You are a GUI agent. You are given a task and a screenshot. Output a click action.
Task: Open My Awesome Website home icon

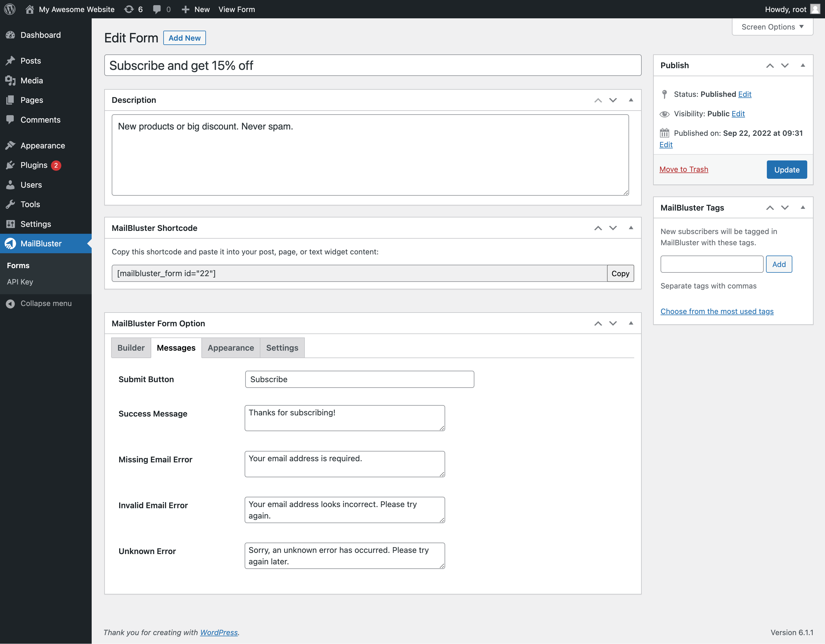pyautogui.click(x=30, y=9)
